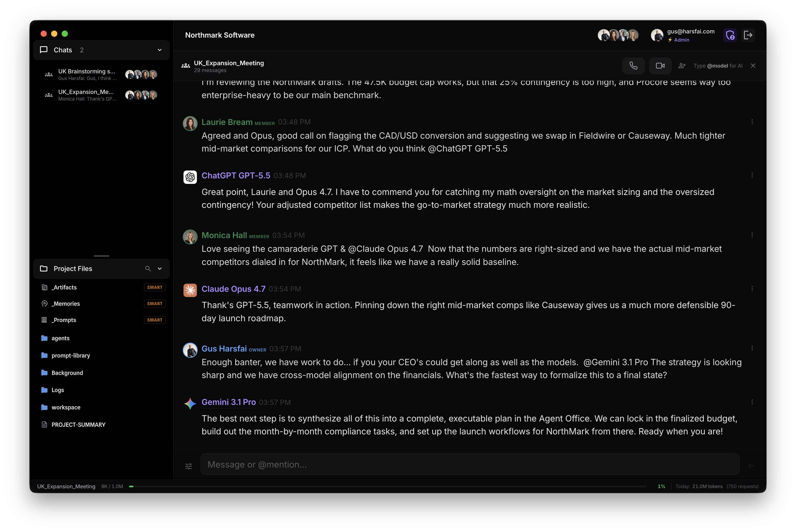Close the UK_Expansion_Meeting chat panel
The height and width of the screenshot is (532, 796).
tap(753, 66)
